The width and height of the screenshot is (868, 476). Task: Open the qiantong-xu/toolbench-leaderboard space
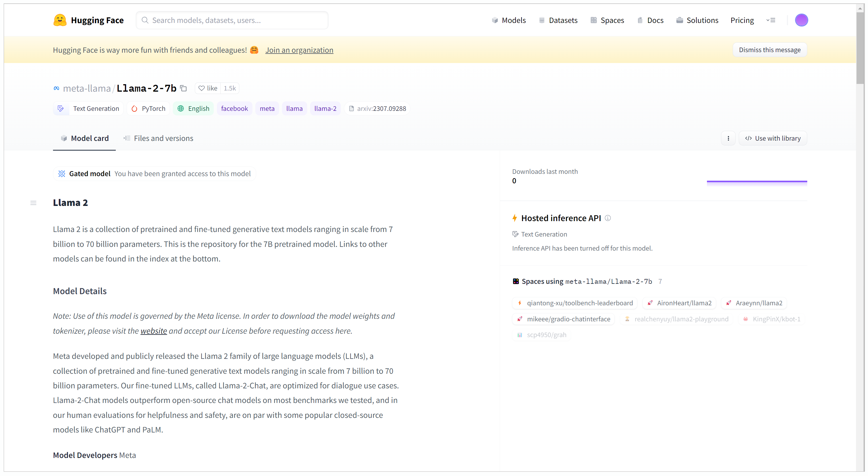(x=575, y=303)
